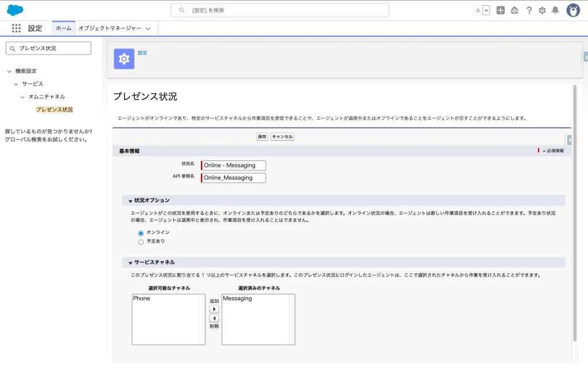Open the オブジェクトマネージャー tab dropdown chevron
588x368 pixels.
(x=148, y=28)
